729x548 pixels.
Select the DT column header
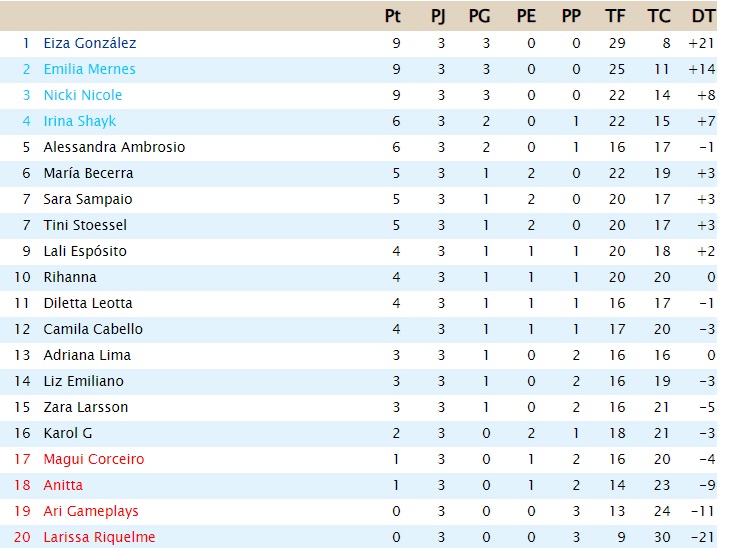click(702, 16)
